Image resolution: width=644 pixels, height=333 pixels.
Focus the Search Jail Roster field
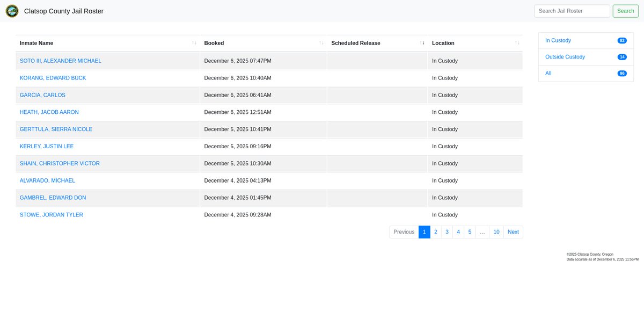point(572,11)
